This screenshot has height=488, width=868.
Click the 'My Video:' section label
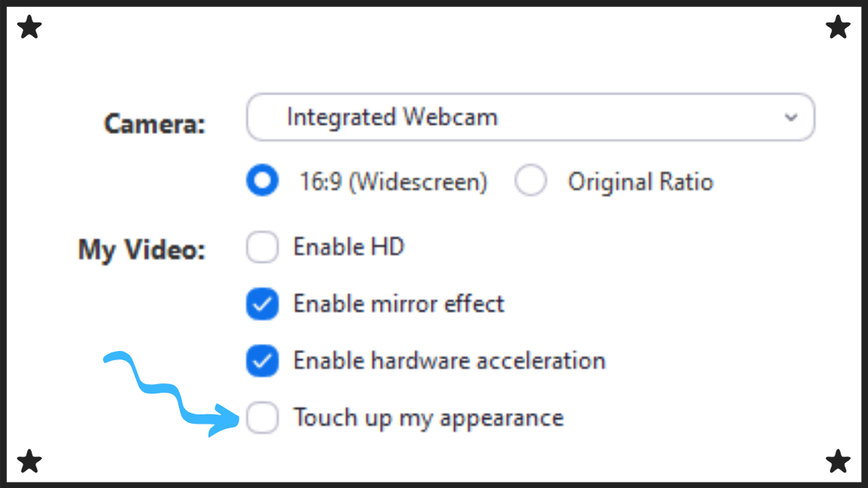coord(142,251)
